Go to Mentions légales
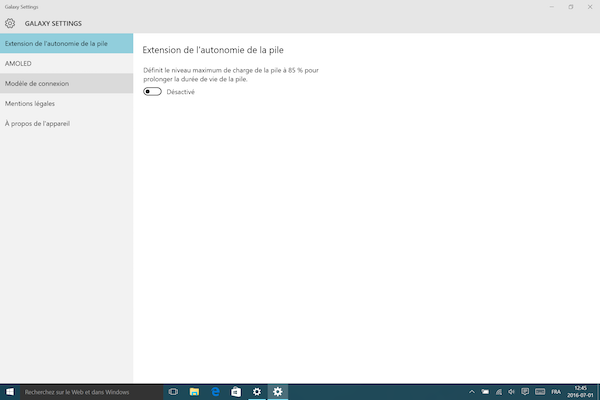Image resolution: width=600 pixels, height=400 pixels. [67, 103]
